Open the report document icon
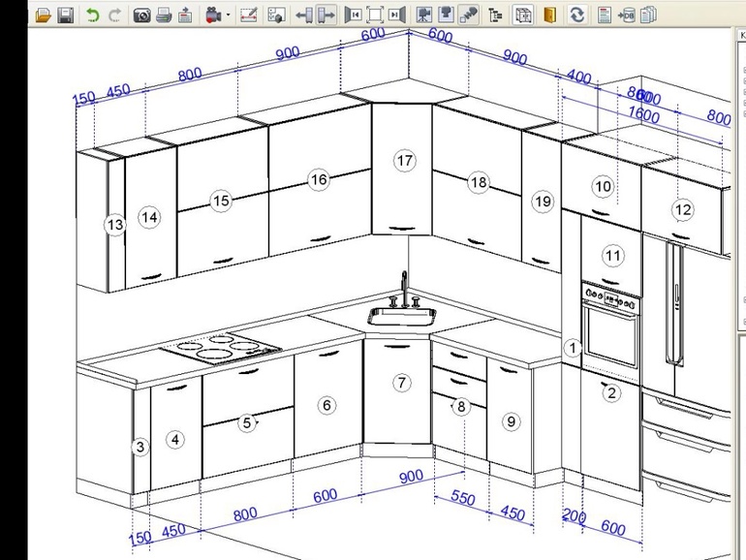The width and height of the screenshot is (746, 560). [x=604, y=15]
